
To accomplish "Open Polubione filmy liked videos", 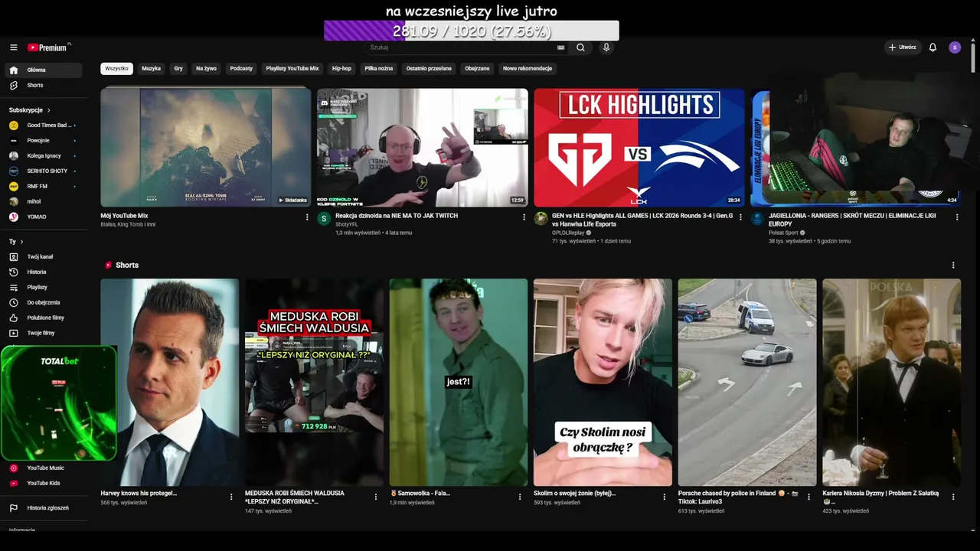I will point(44,318).
